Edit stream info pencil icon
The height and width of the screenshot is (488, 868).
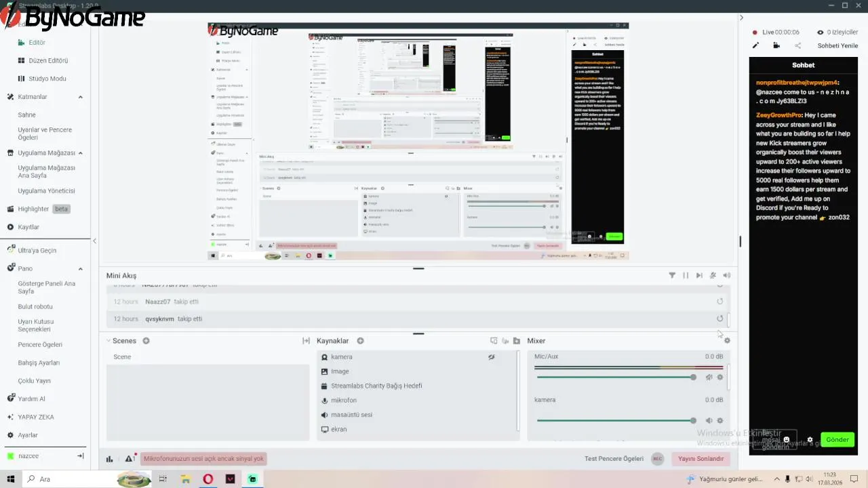[x=755, y=45]
